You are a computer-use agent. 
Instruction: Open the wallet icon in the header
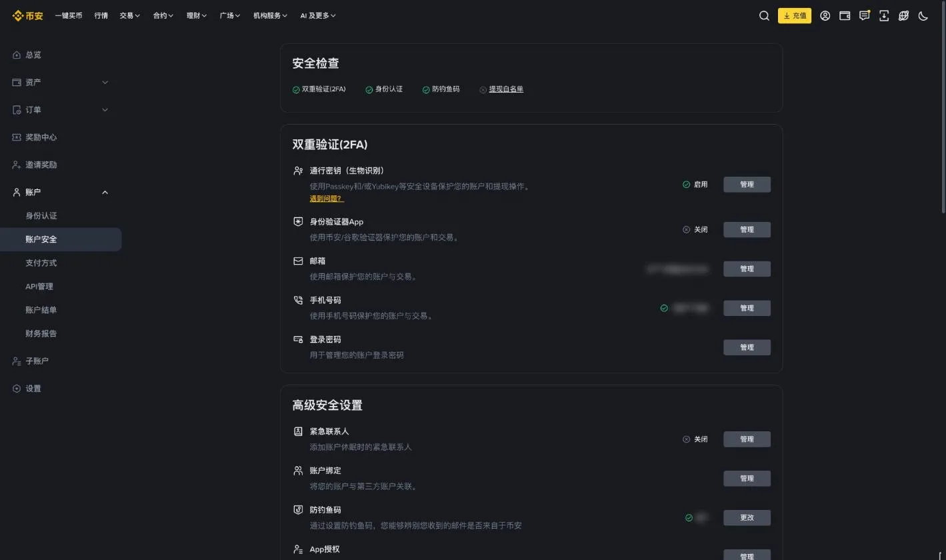pos(845,15)
